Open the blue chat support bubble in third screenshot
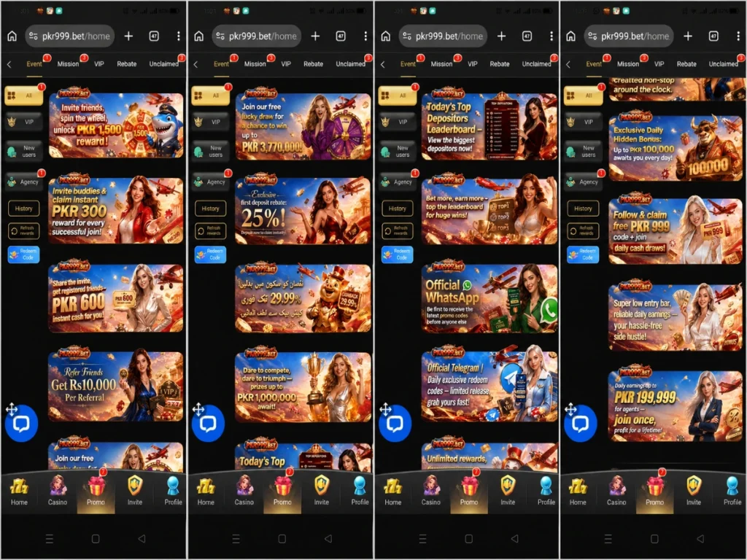 coord(395,424)
